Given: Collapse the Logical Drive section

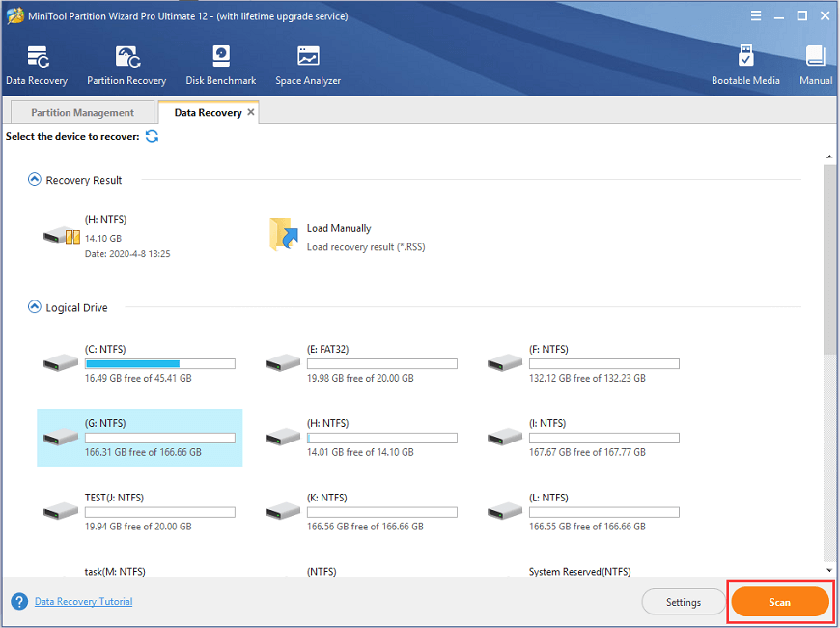Looking at the screenshot, I should (x=35, y=307).
